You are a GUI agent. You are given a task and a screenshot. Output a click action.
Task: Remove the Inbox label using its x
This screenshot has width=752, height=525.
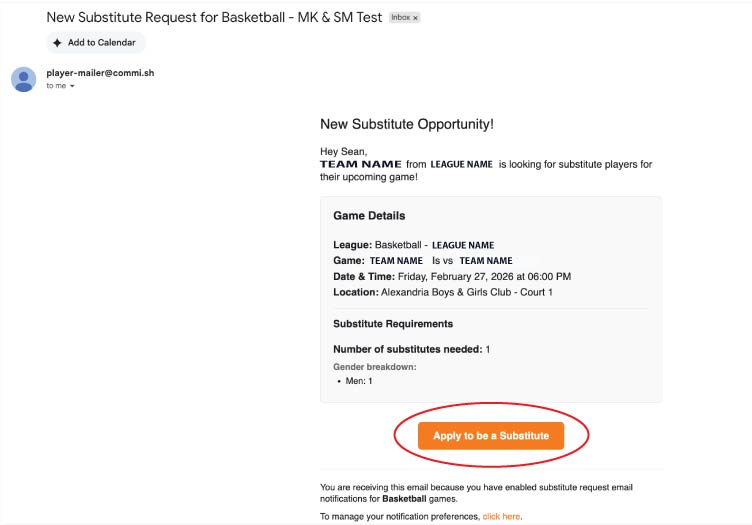coord(416,18)
